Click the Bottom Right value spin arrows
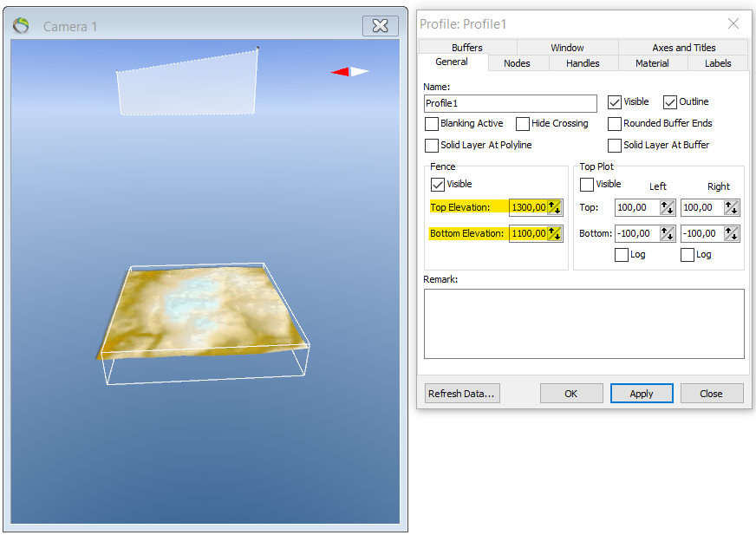 (x=732, y=233)
